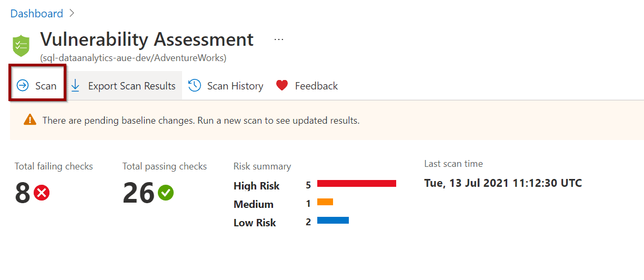Click the Scan arrow icon
Viewport: 644px width, 280px height.
click(23, 85)
